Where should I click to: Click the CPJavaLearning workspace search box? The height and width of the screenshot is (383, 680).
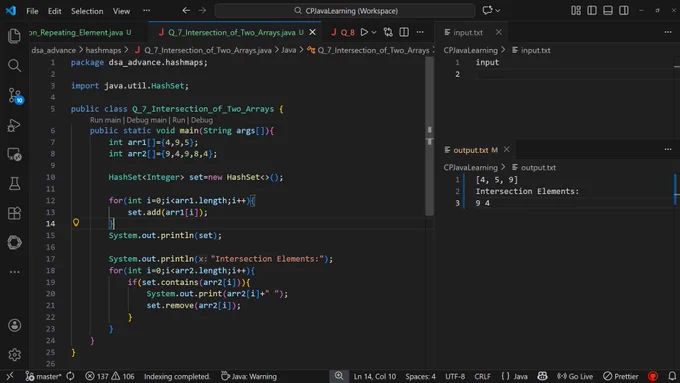click(x=345, y=11)
